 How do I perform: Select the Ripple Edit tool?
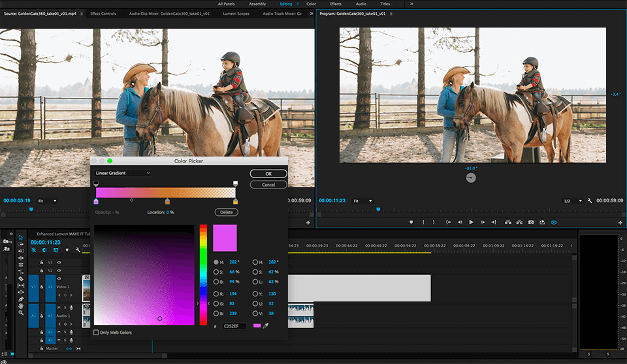(x=21, y=258)
